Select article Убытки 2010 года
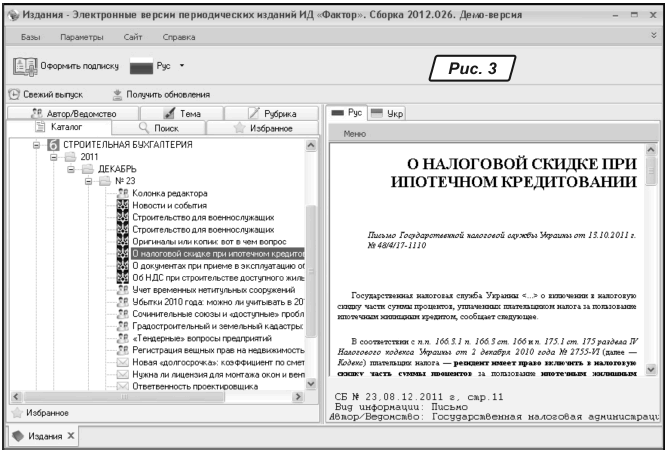 [218, 298]
